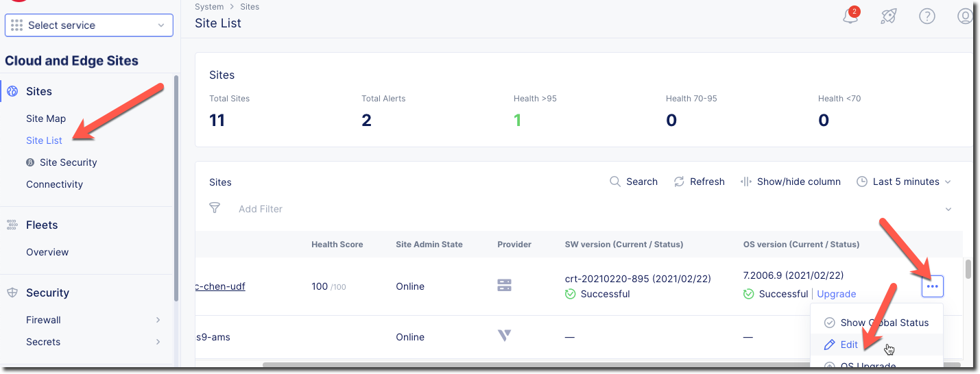Choose Show Global Status menu entry
Viewport: 980px width, 374px height.
(884, 323)
